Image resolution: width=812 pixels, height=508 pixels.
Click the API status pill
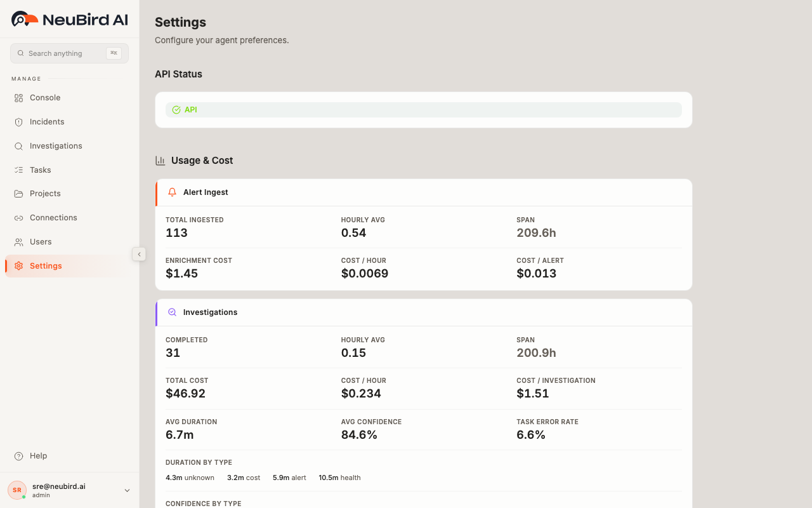coord(422,109)
